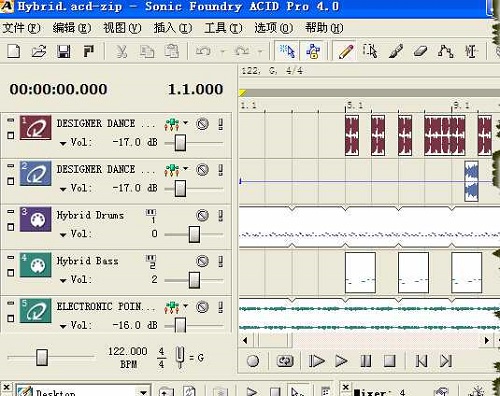
Task: Save project with the floppy disk icon
Action: [x=64, y=51]
